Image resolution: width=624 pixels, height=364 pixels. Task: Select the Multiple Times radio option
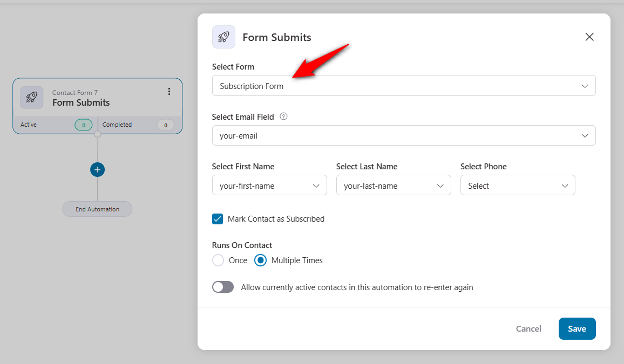(260, 260)
